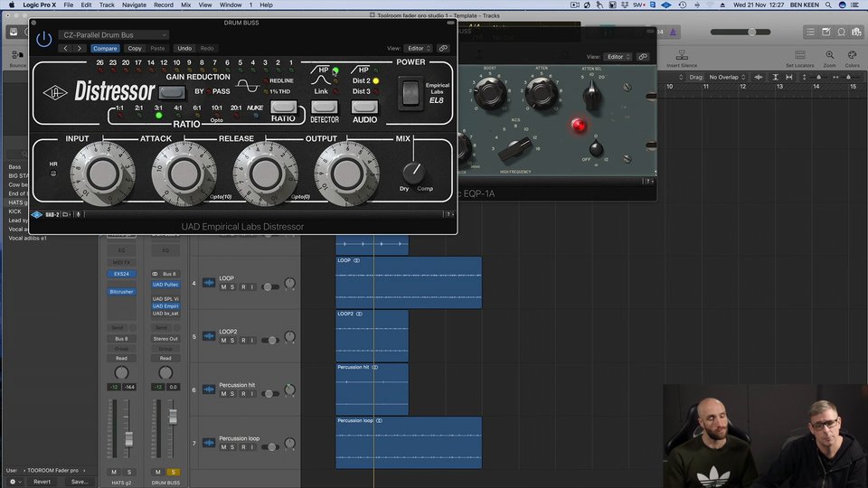Viewport: 868px width, 488px height.
Task: Click the Set Locators icon
Action: tap(800, 55)
